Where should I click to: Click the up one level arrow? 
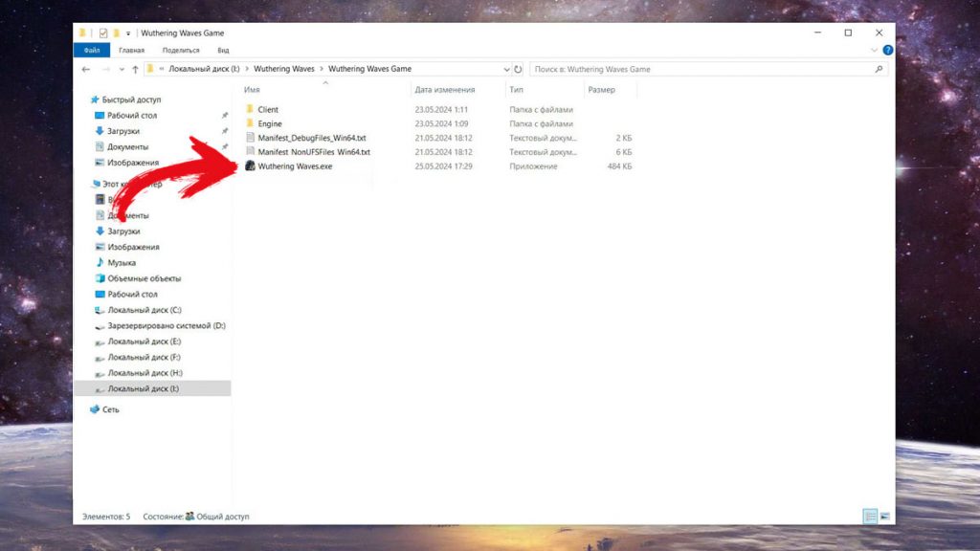click(135, 69)
